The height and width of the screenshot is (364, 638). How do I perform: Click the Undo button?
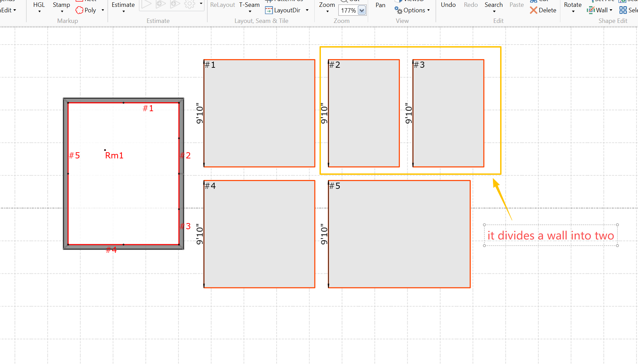click(448, 5)
